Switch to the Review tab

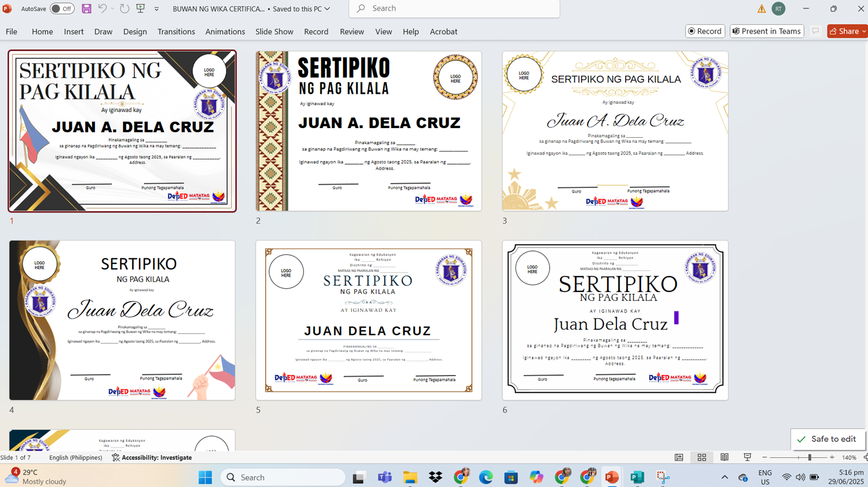[x=352, y=31]
